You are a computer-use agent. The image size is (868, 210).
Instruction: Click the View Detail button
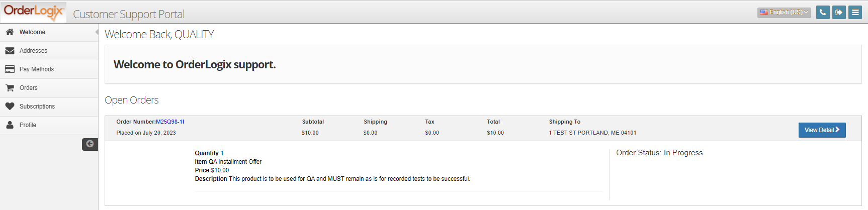822,130
